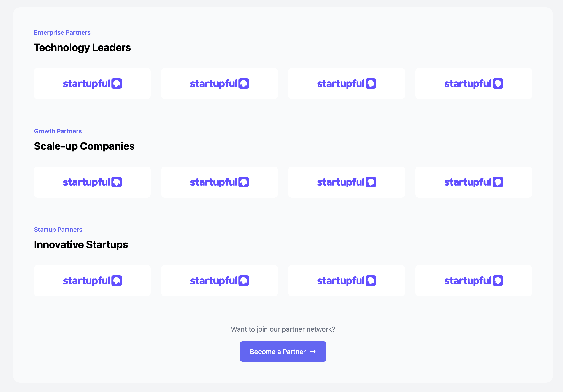Click fourth startupful logo in Technology Leaders row
The width and height of the screenshot is (563, 392).
tap(473, 84)
